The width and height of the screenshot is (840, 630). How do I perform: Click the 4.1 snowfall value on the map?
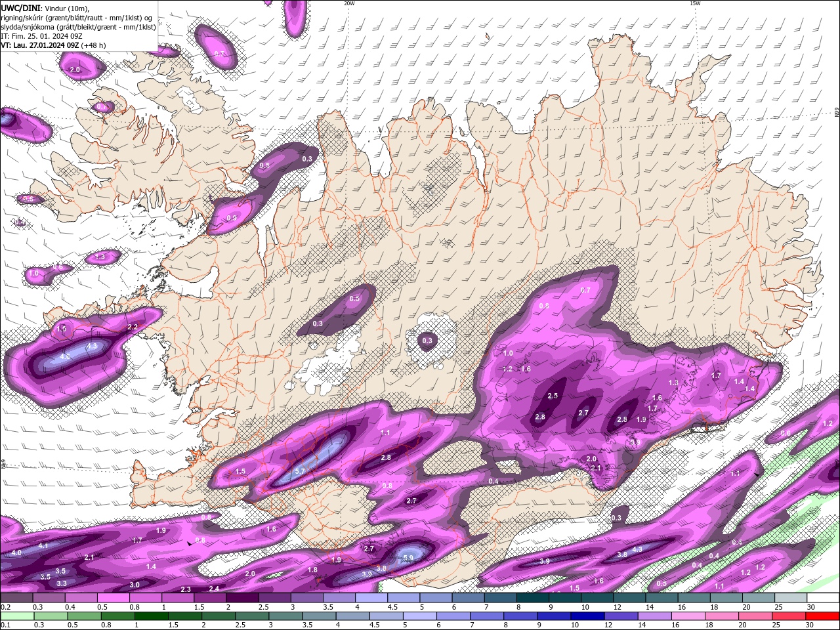click(43, 545)
